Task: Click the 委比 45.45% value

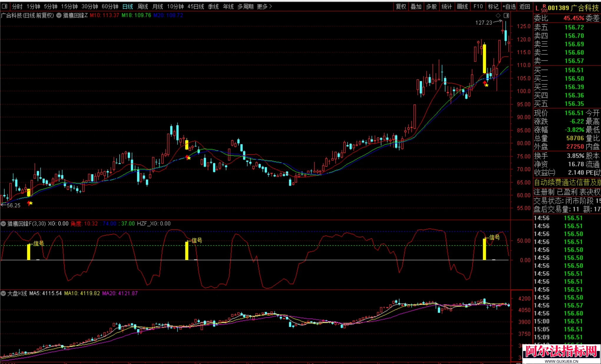Action: coord(574,18)
